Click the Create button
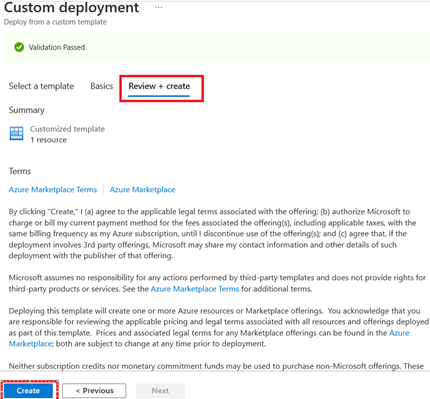This screenshot has width=430, height=399. 28,390
